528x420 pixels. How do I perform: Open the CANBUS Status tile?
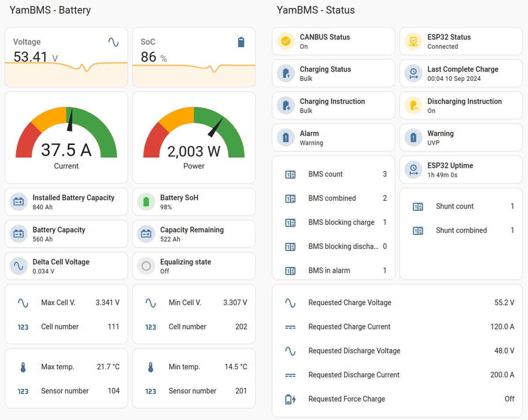pyautogui.click(x=334, y=41)
